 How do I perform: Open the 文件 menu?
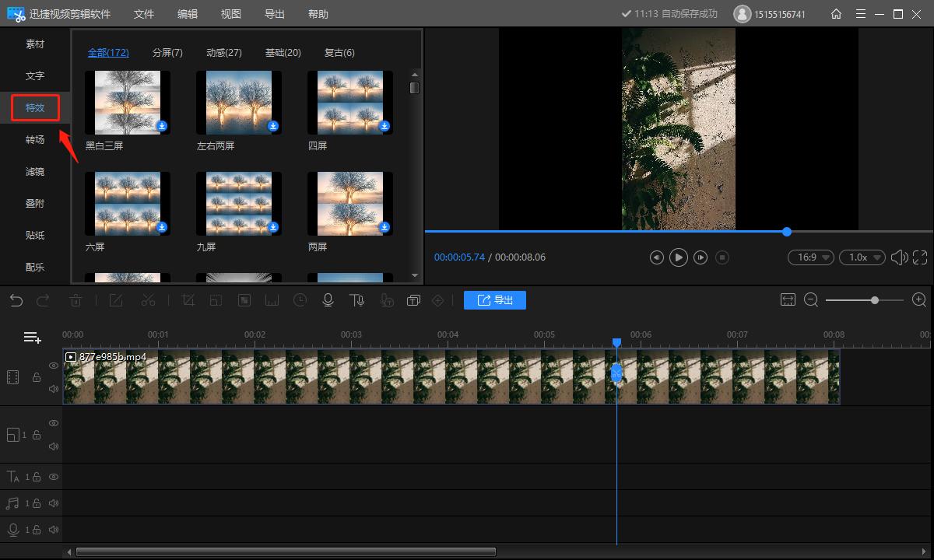144,14
